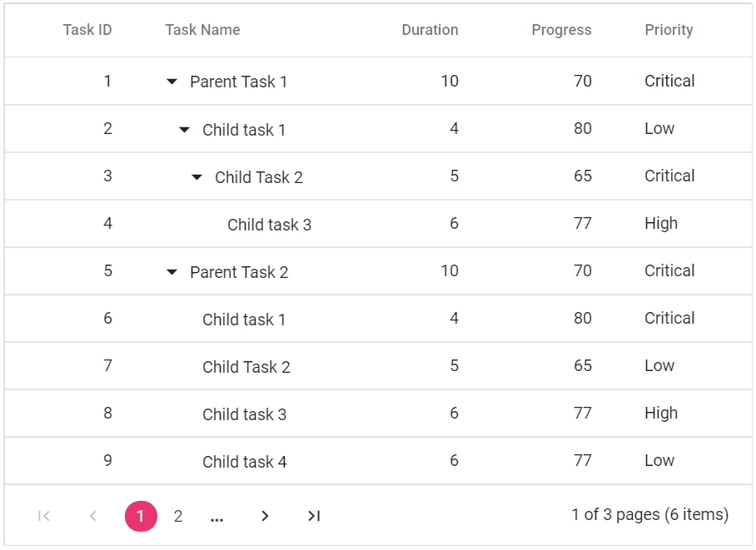Screen dimensions: 756x550
Task: Click the previous page arrow icon
Action: coord(92,516)
